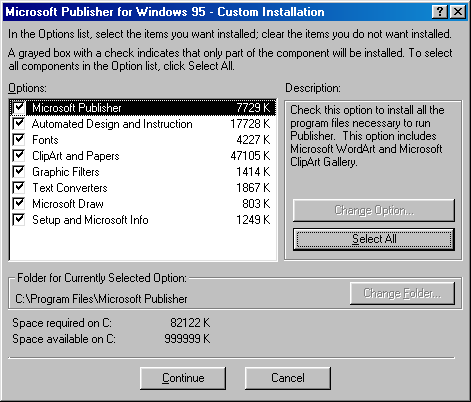Screen dimensions: 471x402
Task: Click the Change Folder button
Action: coord(402,293)
